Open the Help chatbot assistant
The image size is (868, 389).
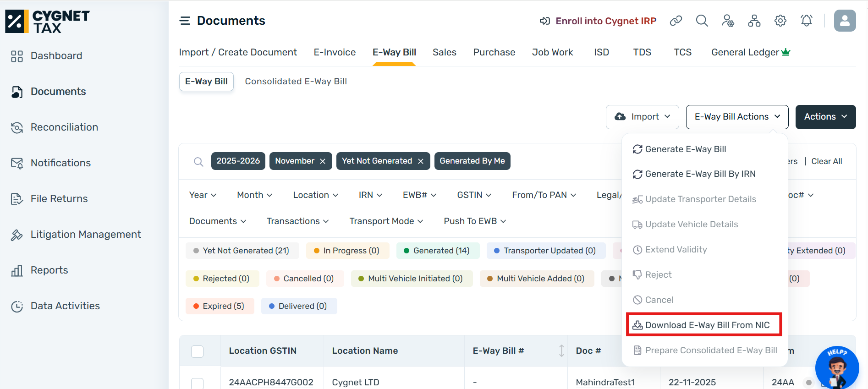pyautogui.click(x=836, y=367)
